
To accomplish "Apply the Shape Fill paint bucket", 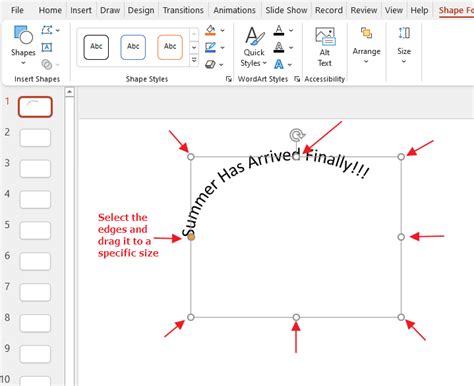I will click(210, 30).
